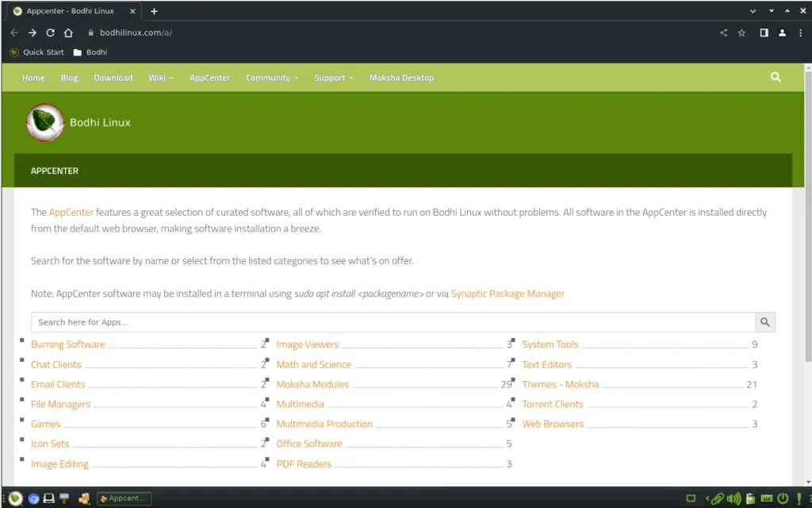Expand the Wiki dropdown menu
The width and height of the screenshot is (812, 508).
(160, 78)
